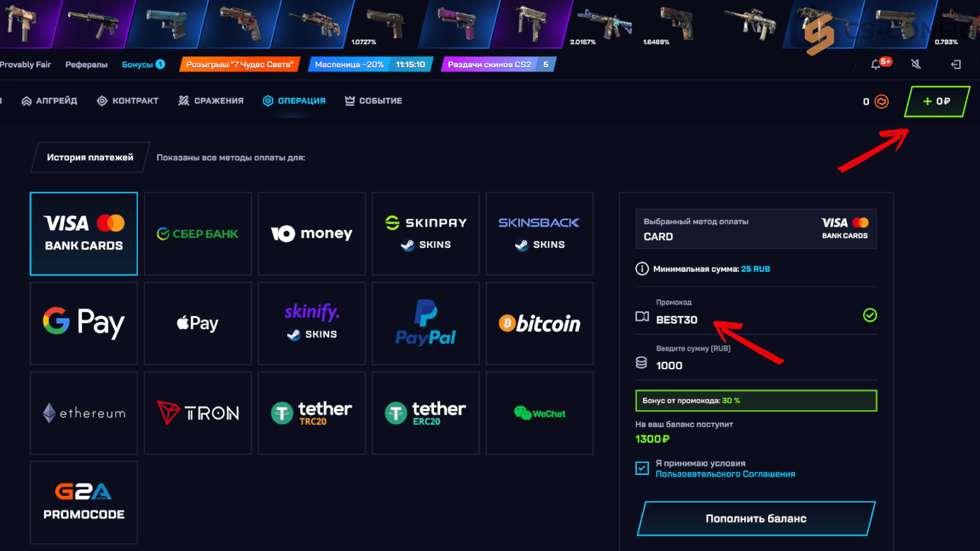Viewport: 980px width, 551px height.
Task: Click the 1300₽ balance amount text
Action: point(652,439)
